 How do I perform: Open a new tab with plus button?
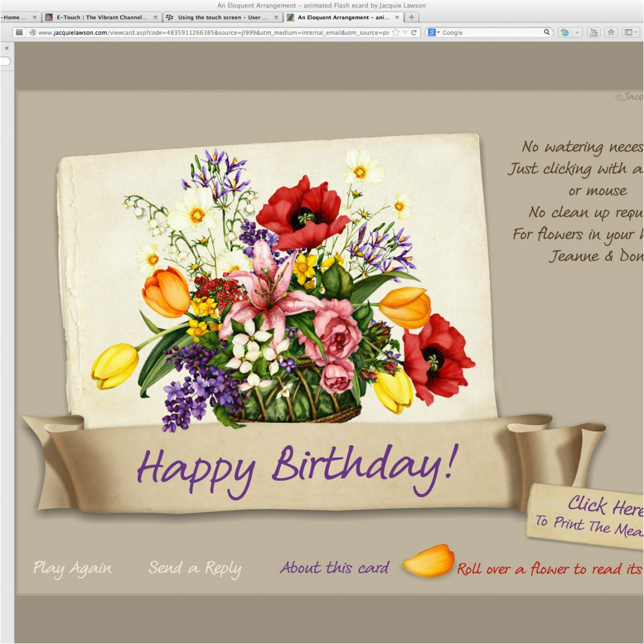pos(412,17)
